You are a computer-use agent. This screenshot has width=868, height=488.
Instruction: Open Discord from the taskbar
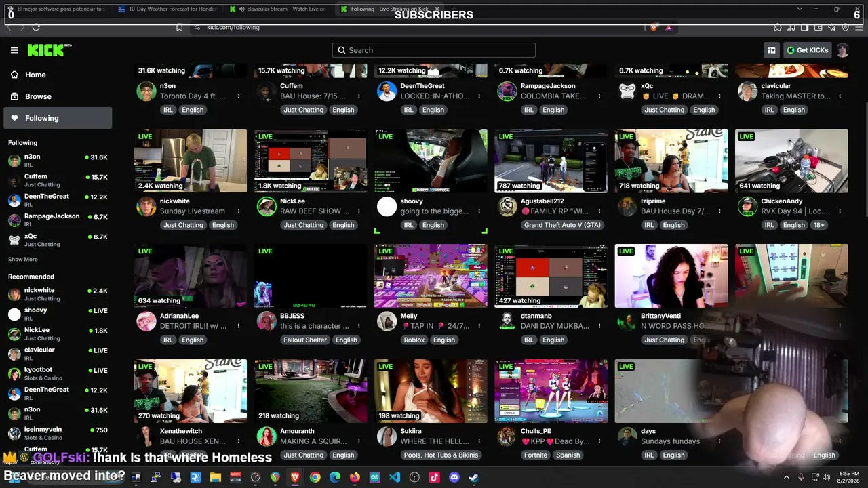coord(454,477)
